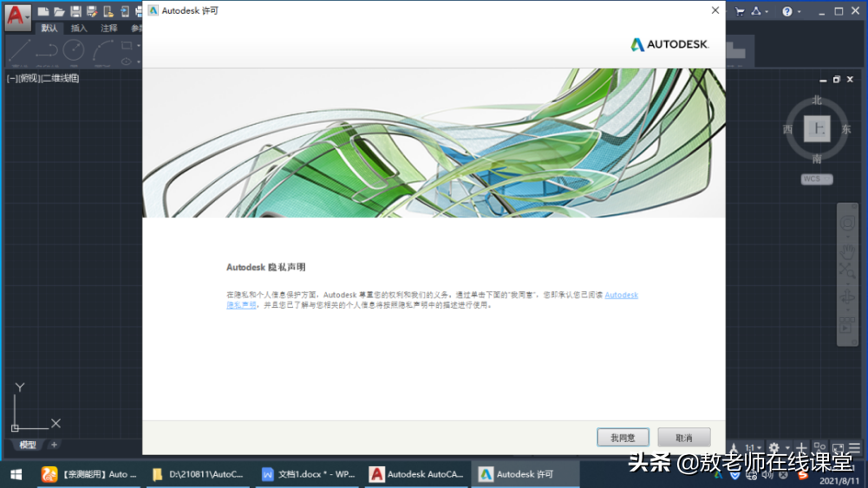Click the Save As icon
The width and height of the screenshot is (868, 488).
[91, 11]
